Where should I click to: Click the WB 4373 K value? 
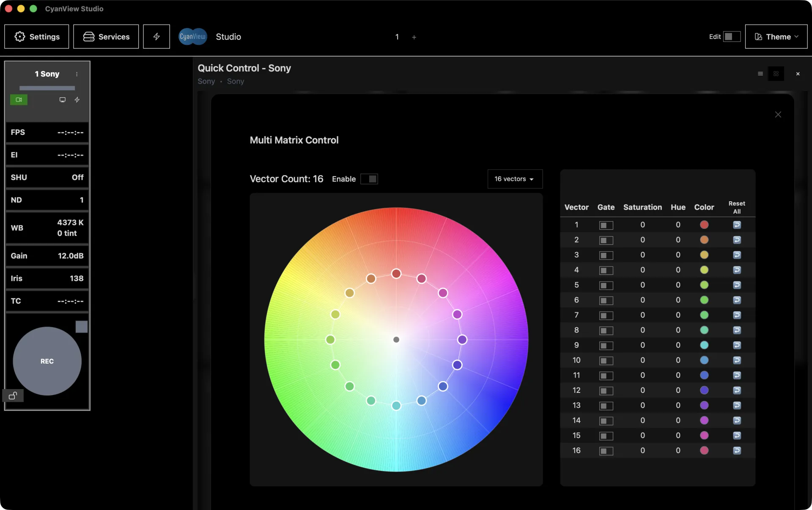pos(70,222)
